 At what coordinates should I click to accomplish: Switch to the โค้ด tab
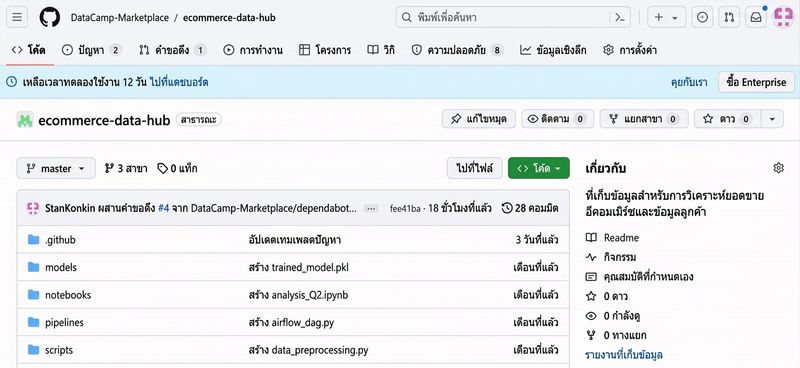(29, 50)
